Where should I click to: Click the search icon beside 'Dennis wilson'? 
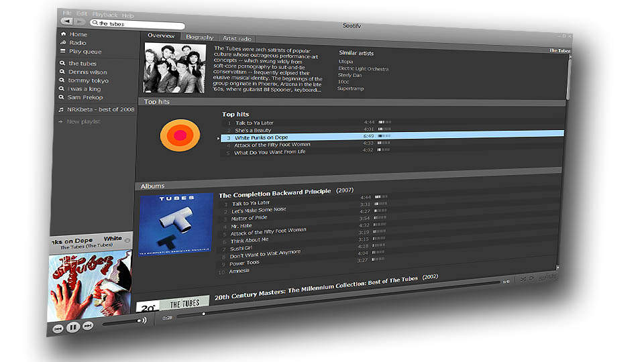(x=62, y=72)
